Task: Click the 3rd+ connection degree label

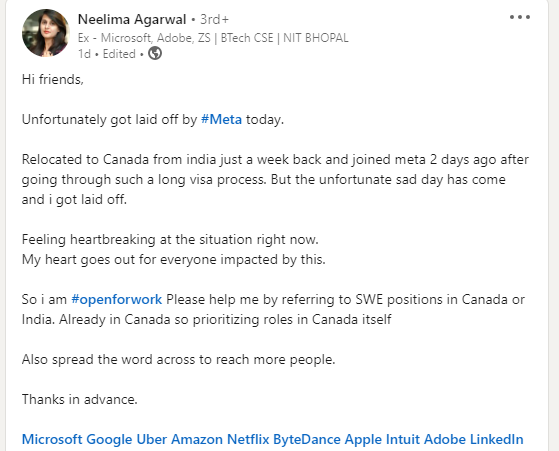Action: click(214, 19)
